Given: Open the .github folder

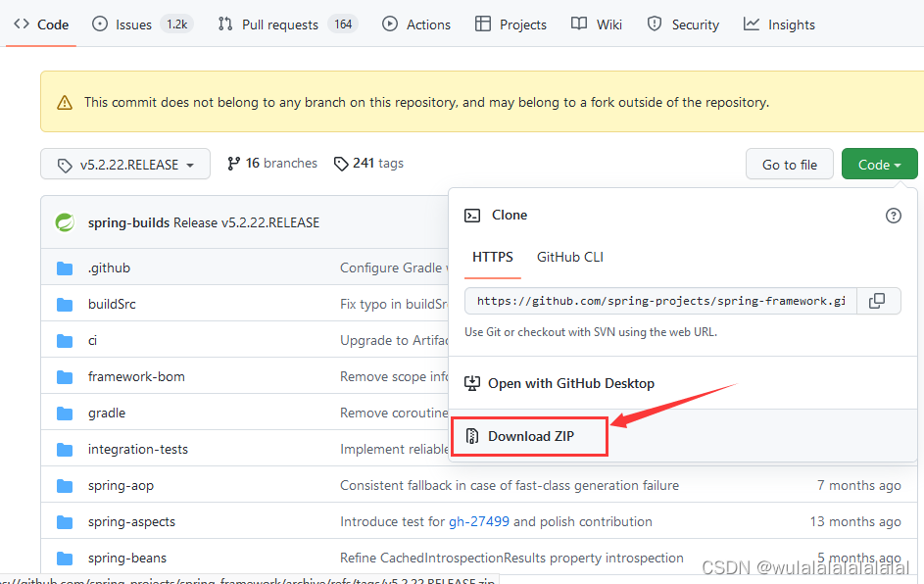Looking at the screenshot, I should pyautogui.click(x=109, y=268).
